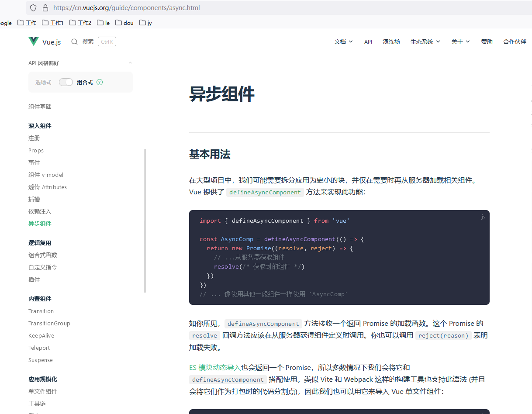Click the 组合式 label
Screen dimensions: 532x414
tap(85, 82)
